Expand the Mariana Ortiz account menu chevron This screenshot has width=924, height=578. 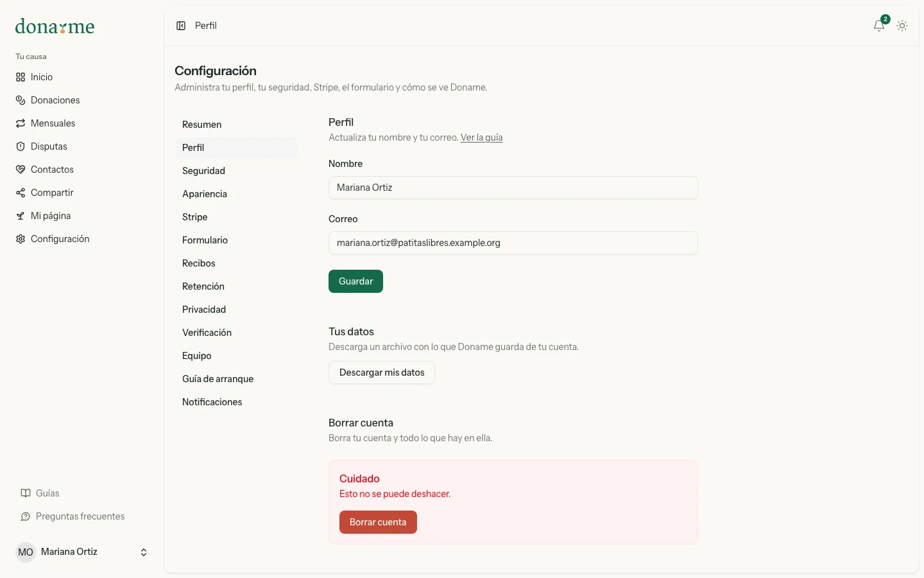[x=144, y=552]
